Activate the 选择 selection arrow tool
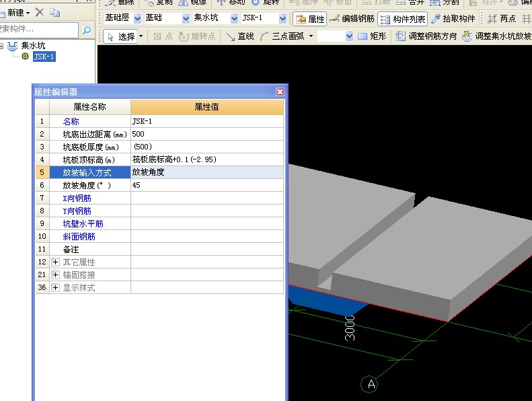 coord(121,36)
